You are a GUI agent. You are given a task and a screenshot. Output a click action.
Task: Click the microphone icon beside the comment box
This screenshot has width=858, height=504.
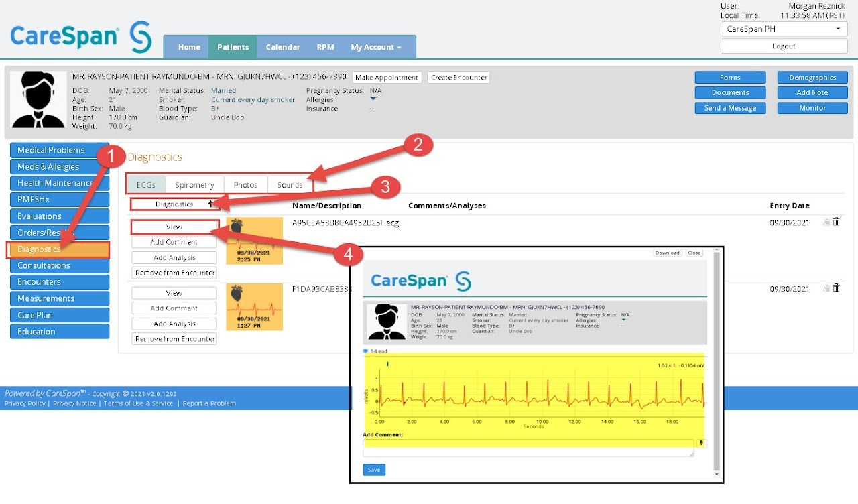point(702,443)
